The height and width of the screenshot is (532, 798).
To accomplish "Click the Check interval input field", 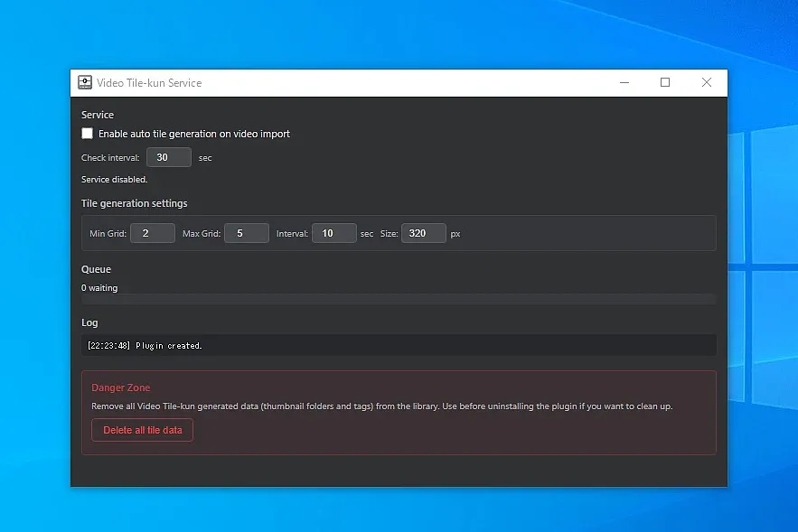I will (168, 157).
